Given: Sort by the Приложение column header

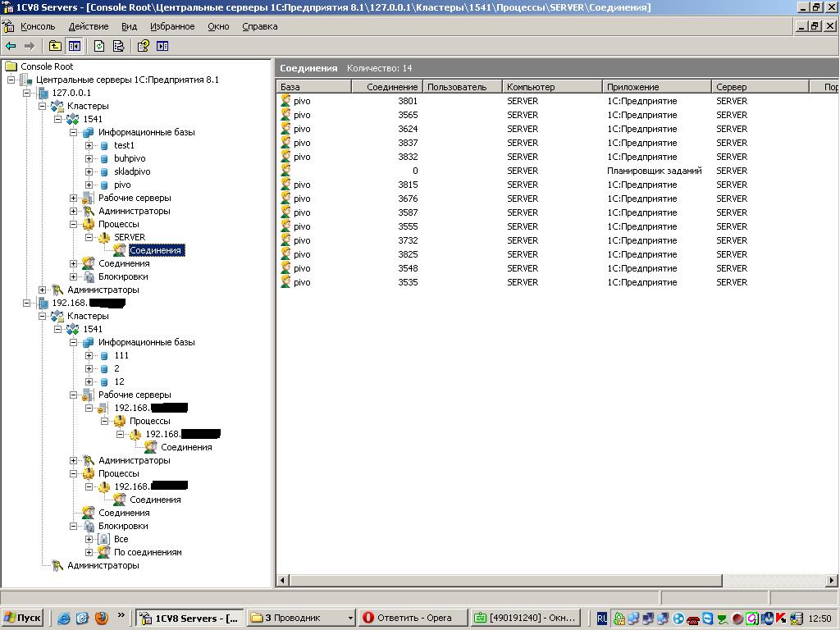Looking at the screenshot, I should (657, 86).
